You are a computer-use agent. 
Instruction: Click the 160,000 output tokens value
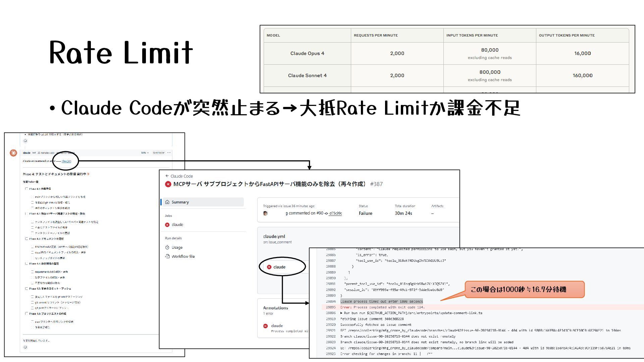click(583, 75)
